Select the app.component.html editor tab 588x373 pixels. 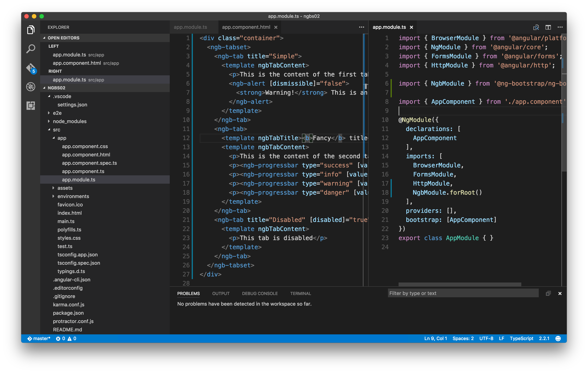pos(246,27)
